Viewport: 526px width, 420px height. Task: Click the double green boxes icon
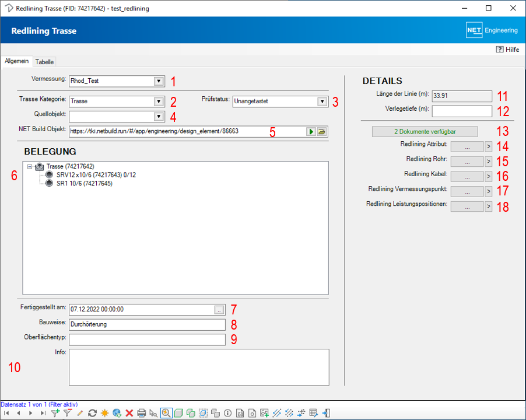click(x=191, y=413)
